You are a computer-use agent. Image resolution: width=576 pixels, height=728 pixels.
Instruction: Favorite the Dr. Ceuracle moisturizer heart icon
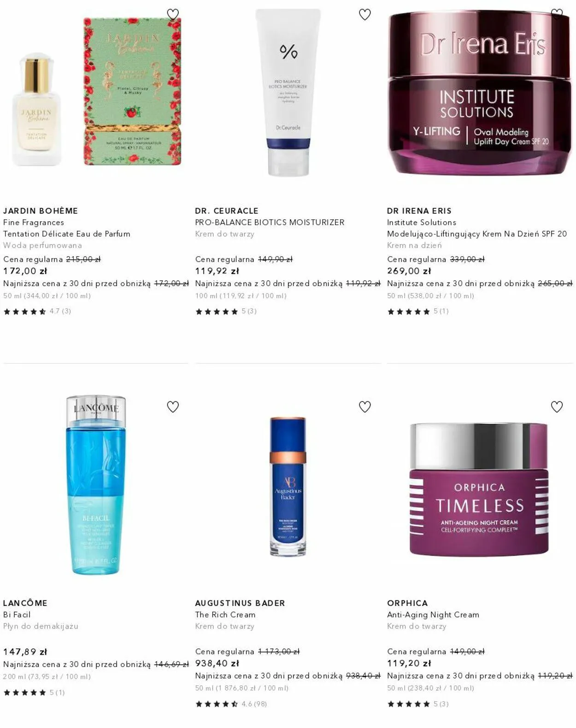pyautogui.click(x=365, y=15)
